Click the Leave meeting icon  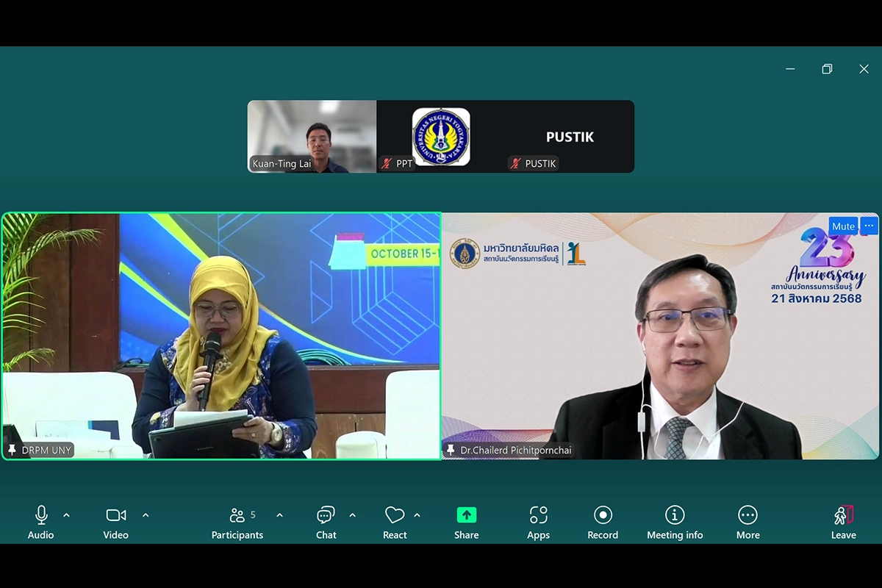coord(843,515)
